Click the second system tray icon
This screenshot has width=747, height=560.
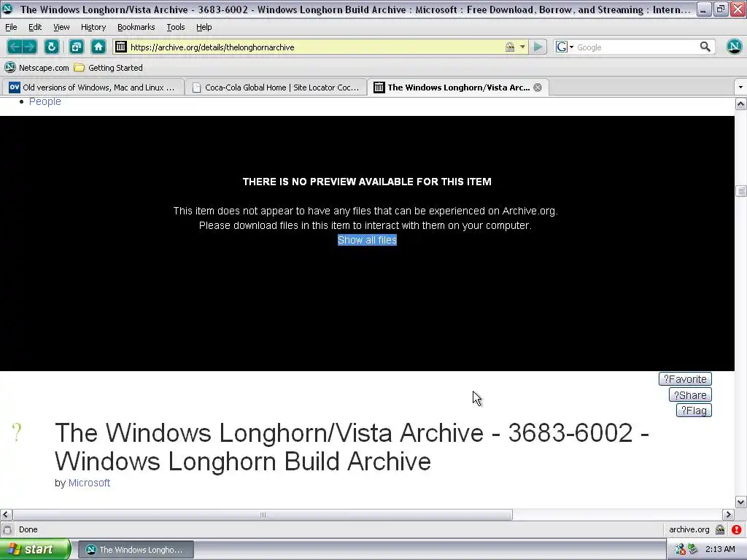693,550
